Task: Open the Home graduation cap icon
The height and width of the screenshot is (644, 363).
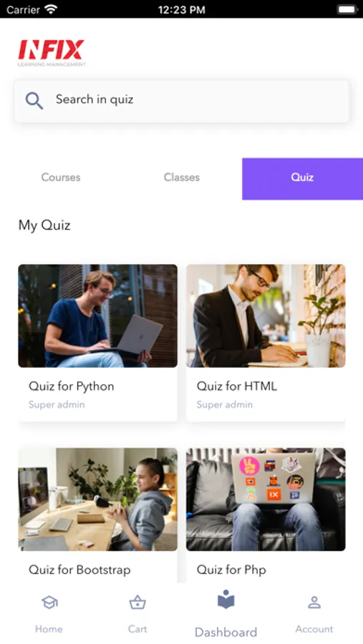Action: click(49, 602)
